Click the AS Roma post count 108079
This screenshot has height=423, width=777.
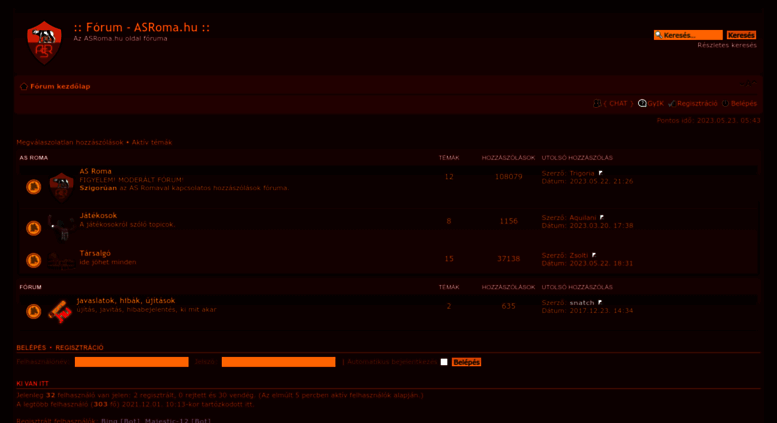pyautogui.click(x=508, y=177)
